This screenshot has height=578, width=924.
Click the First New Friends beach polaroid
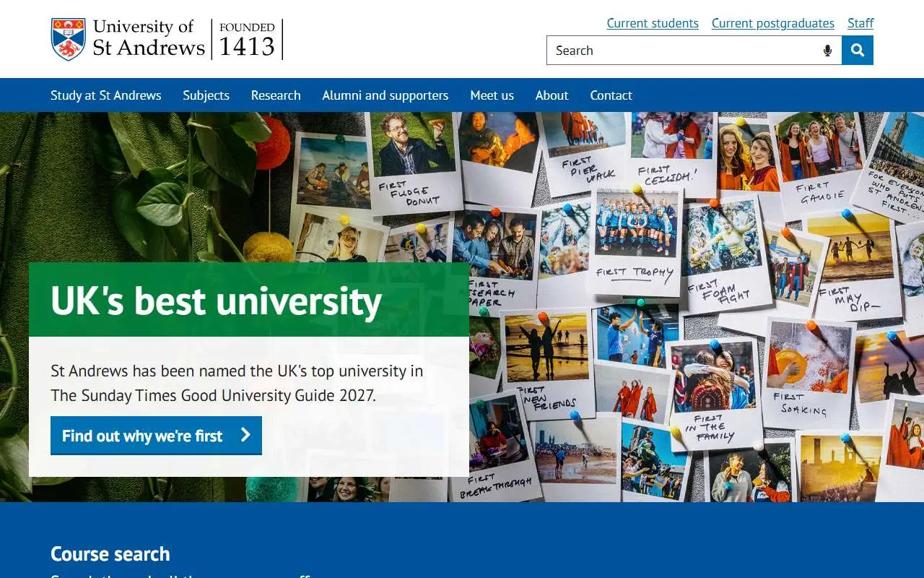(x=549, y=365)
